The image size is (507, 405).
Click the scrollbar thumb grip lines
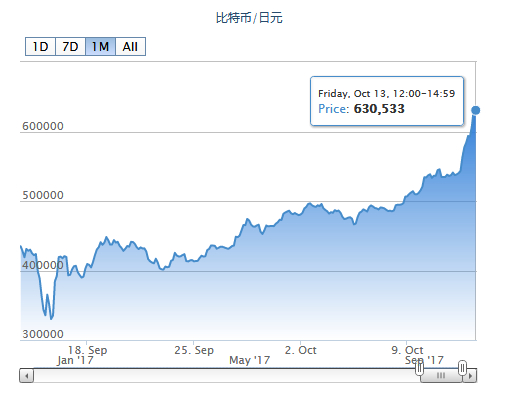pos(441,376)
